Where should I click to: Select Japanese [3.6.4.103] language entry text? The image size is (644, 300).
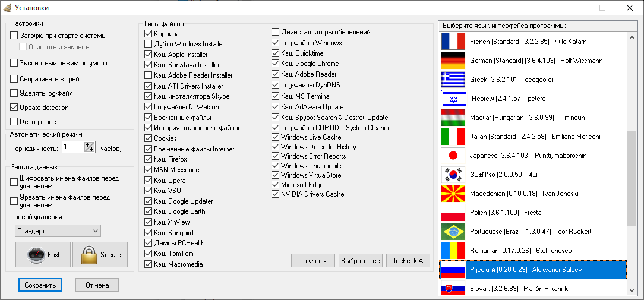tap(528, 156)
